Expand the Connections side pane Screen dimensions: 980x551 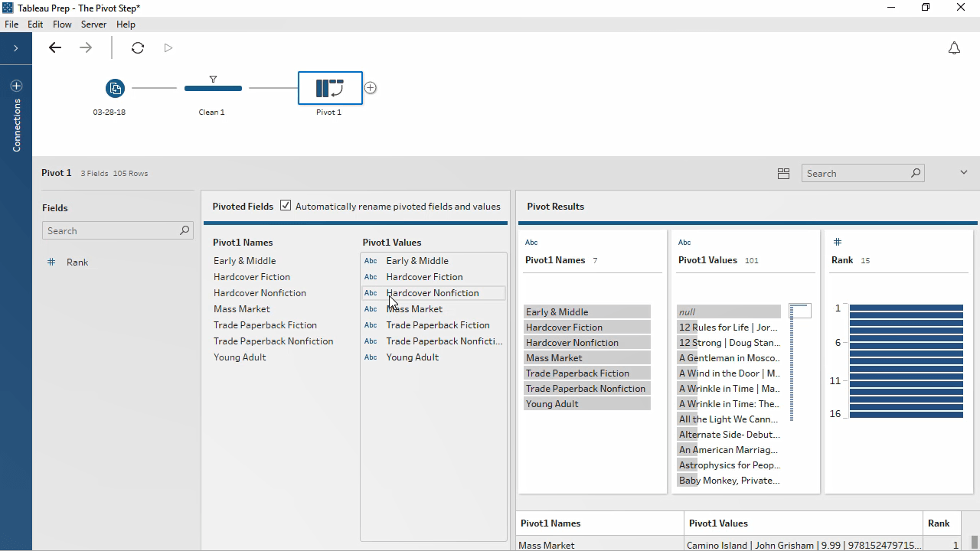tap(15, 48)
